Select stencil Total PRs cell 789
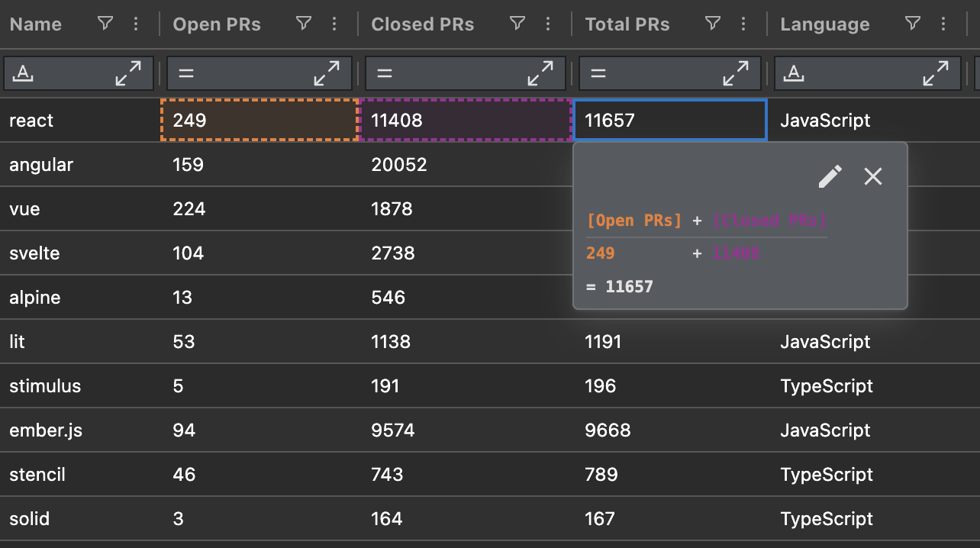Viewport: 980px width, 548px height. click(x=669, y=474)
